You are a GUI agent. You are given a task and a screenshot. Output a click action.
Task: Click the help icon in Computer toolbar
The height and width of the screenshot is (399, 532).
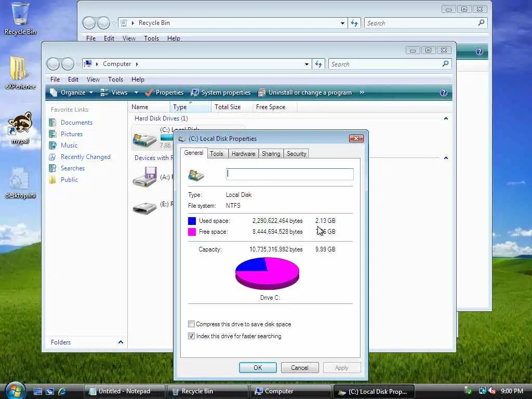click(x=444, y=92)
